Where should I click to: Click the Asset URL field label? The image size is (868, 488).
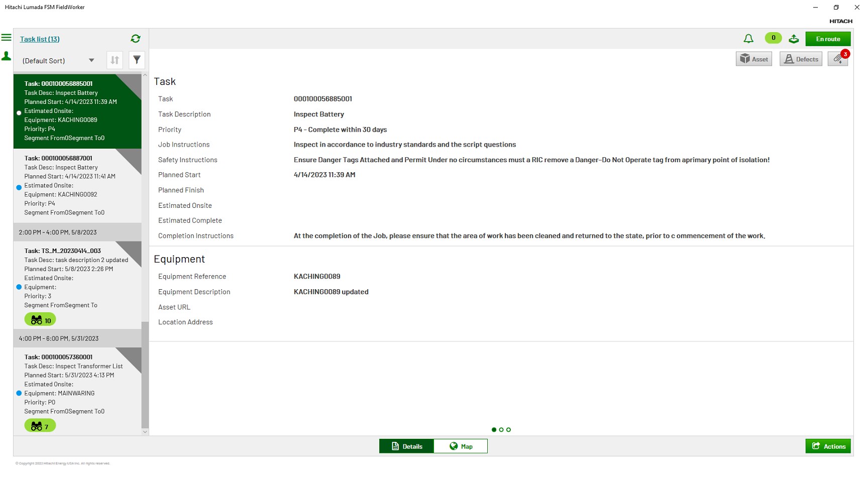[x=174, y=307]
